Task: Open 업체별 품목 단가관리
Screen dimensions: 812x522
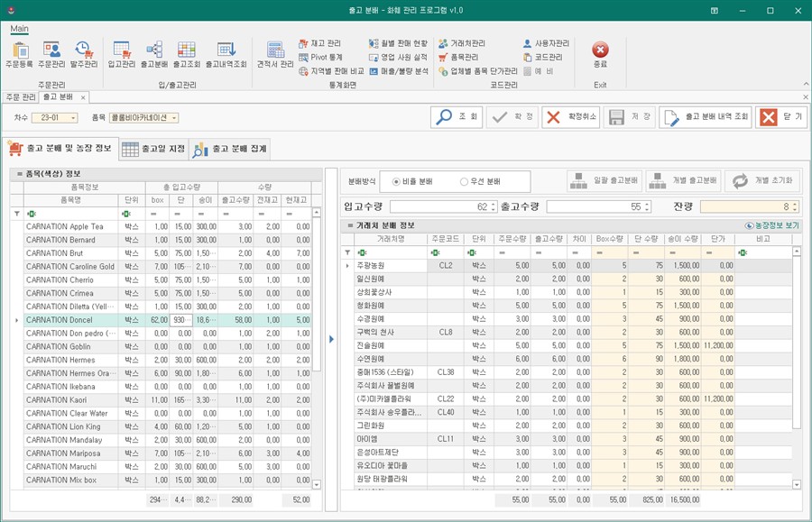Action: (478, 71)
